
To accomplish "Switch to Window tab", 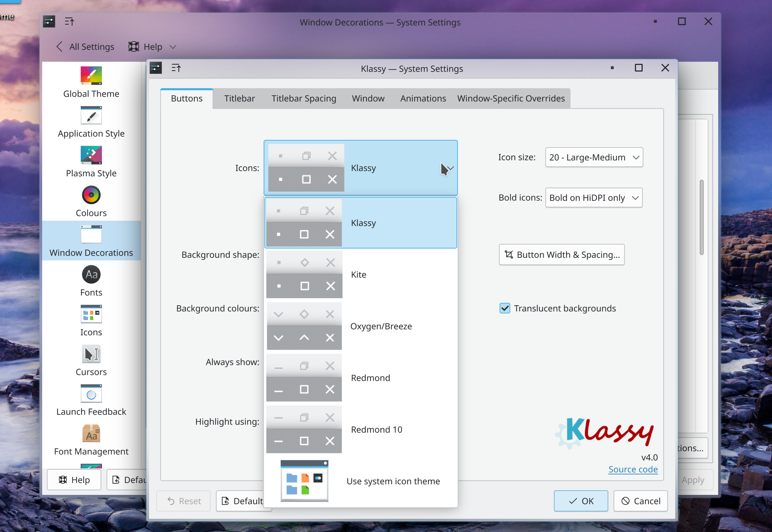I will tap(368, 99).
